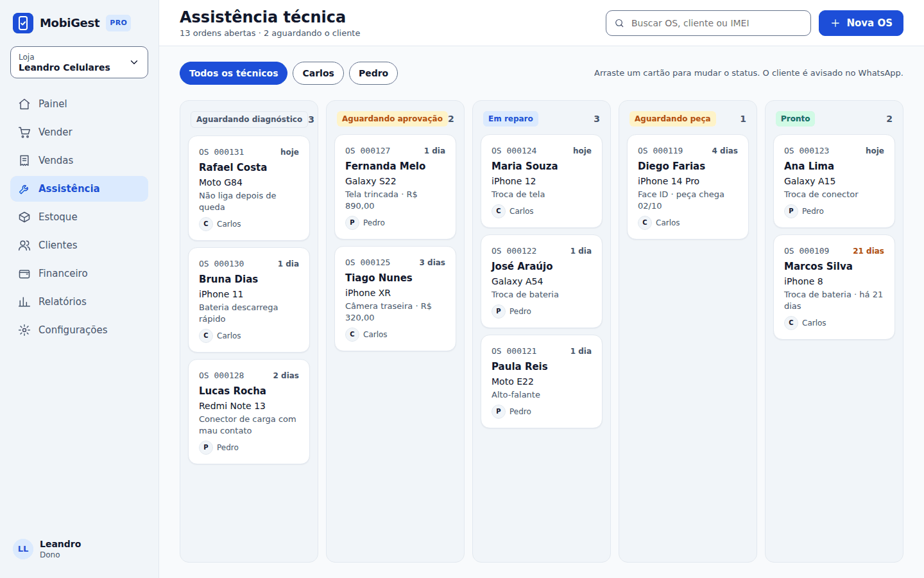Click the 21 dias overdue label
This screenshot has width=924, height=578.
click(x=868, y=251)
